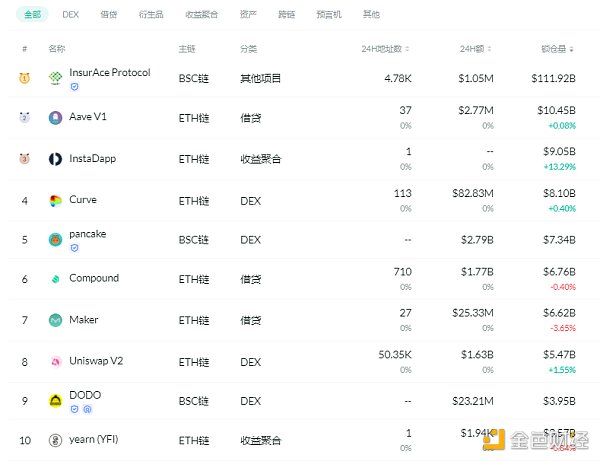Select the 借贷 category tab
600x461 pixels.
(x=108, y=15)
